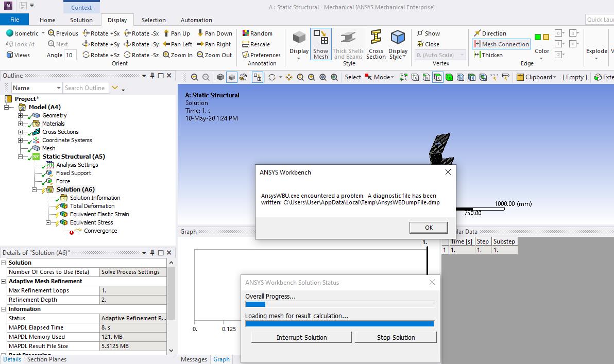Expand the Geometry tree node
614x364 pixels.
21,115
